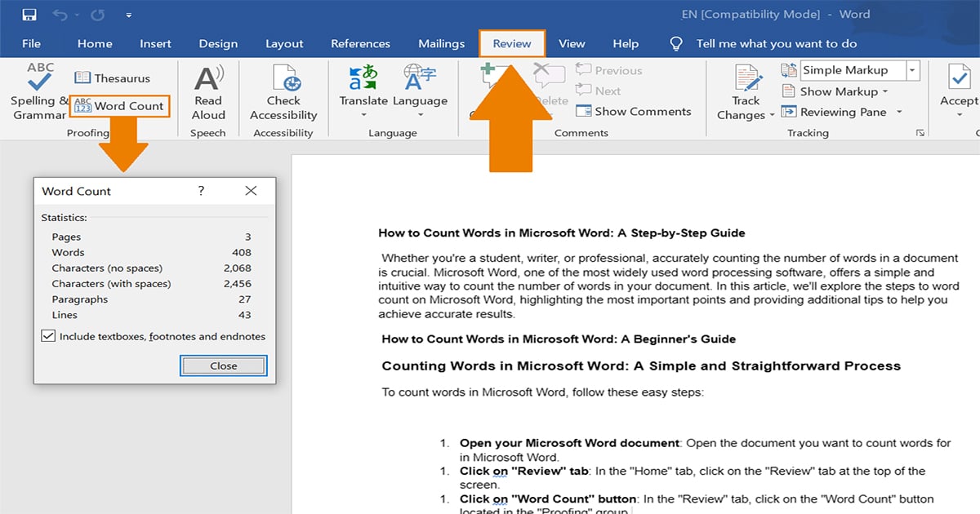Expand Show Markup menu
980x514 pixels.
(x=834, y=91)
